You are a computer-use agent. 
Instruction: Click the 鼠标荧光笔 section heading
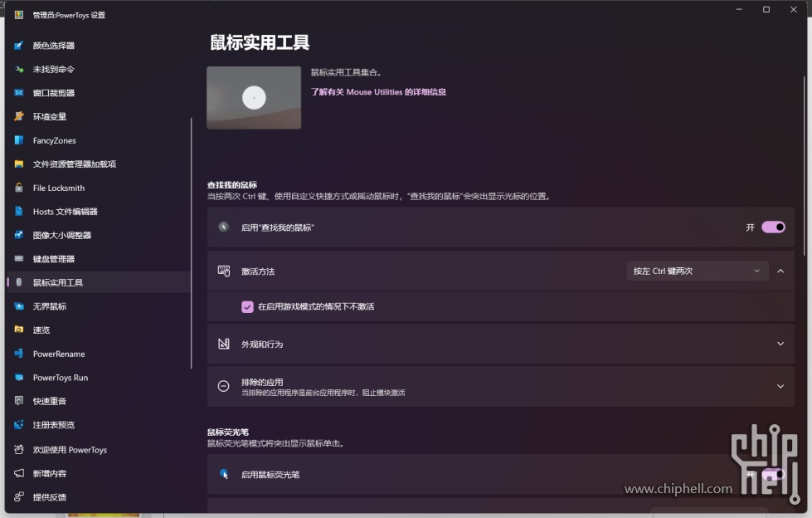pyautogui.click(x=228, y=432)
